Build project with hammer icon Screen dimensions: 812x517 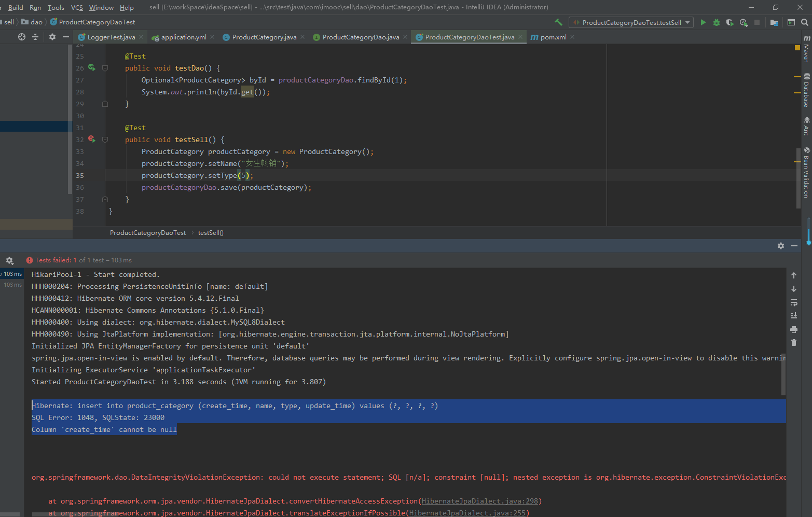(558, 22)
